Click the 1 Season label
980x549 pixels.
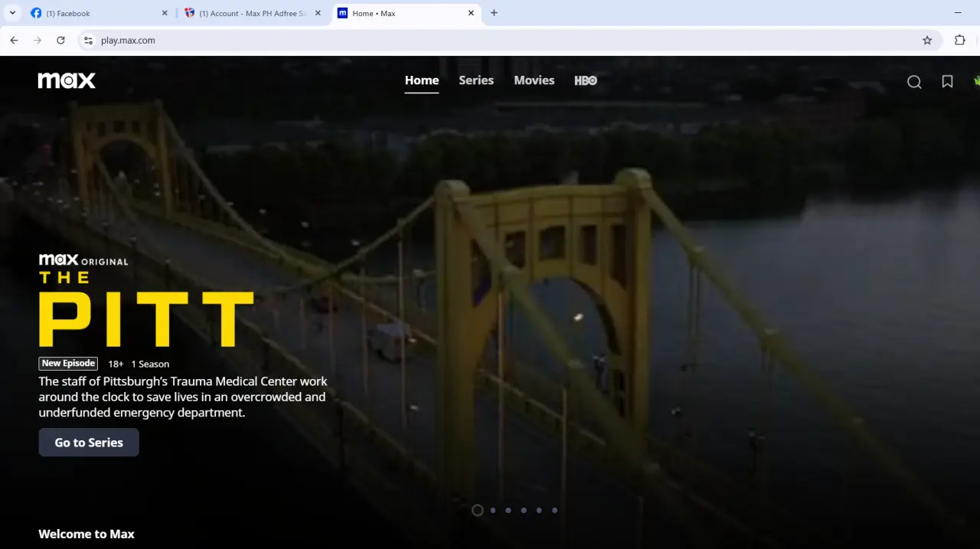click(150, 364)
